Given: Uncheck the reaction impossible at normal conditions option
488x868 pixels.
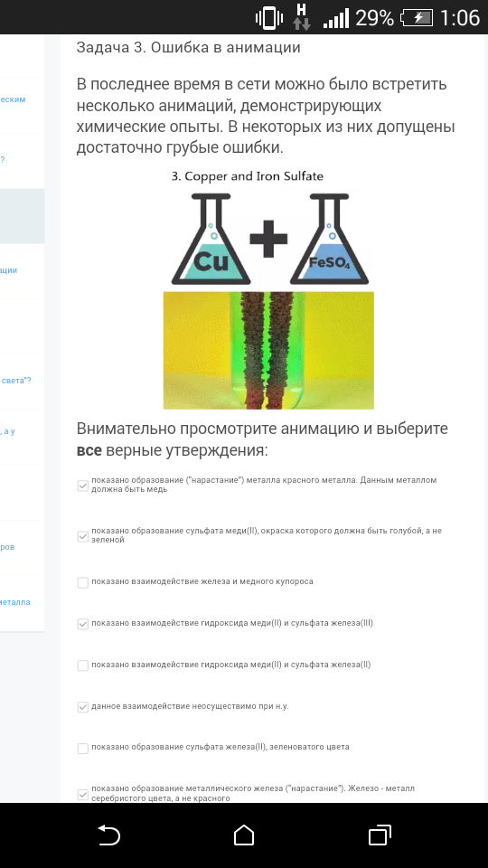Looking at the screenshot, I should click(83, 707).
